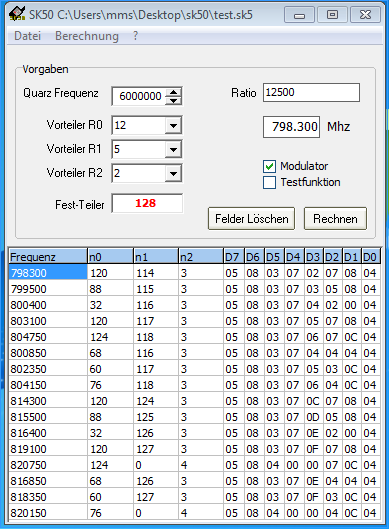Click the SK50 app icon in title bar
Viewport: 389px width, 529px height.
[17, 14]
